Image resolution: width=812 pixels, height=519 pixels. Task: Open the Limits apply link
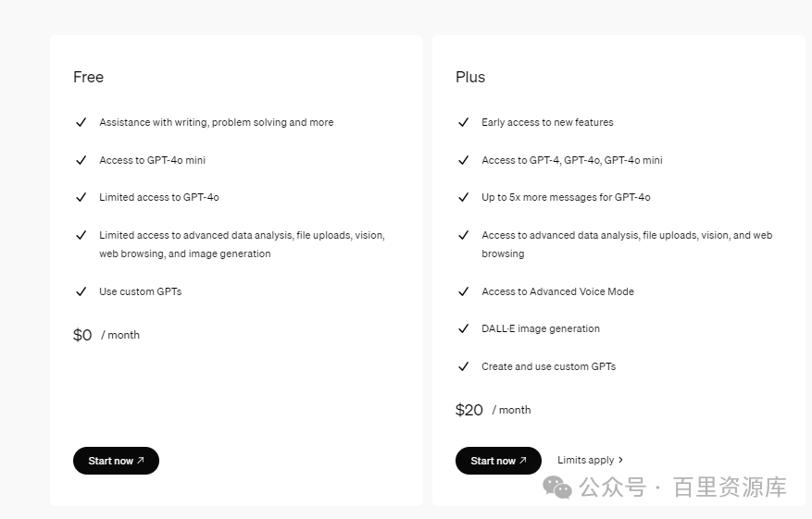coord(586,460)
